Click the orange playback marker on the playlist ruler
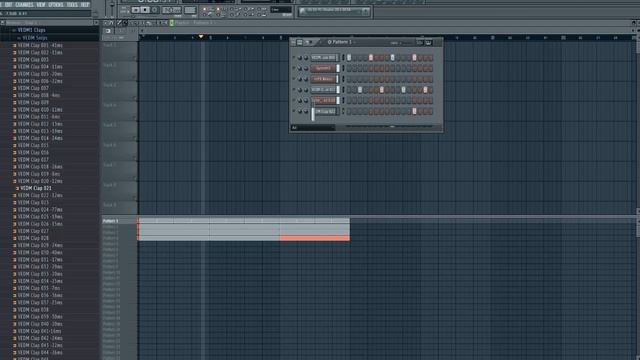 pos(201,37)
